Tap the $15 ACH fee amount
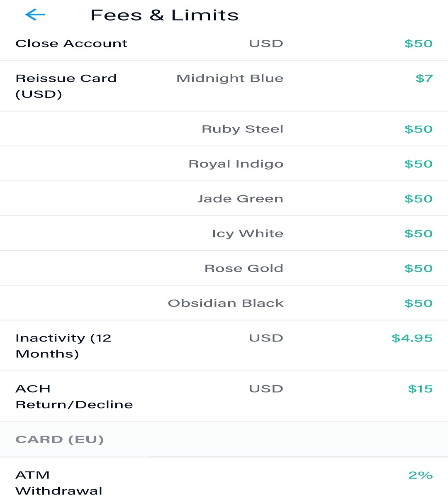The height and width of the screenshot is (498, 448). pos(420,389)
